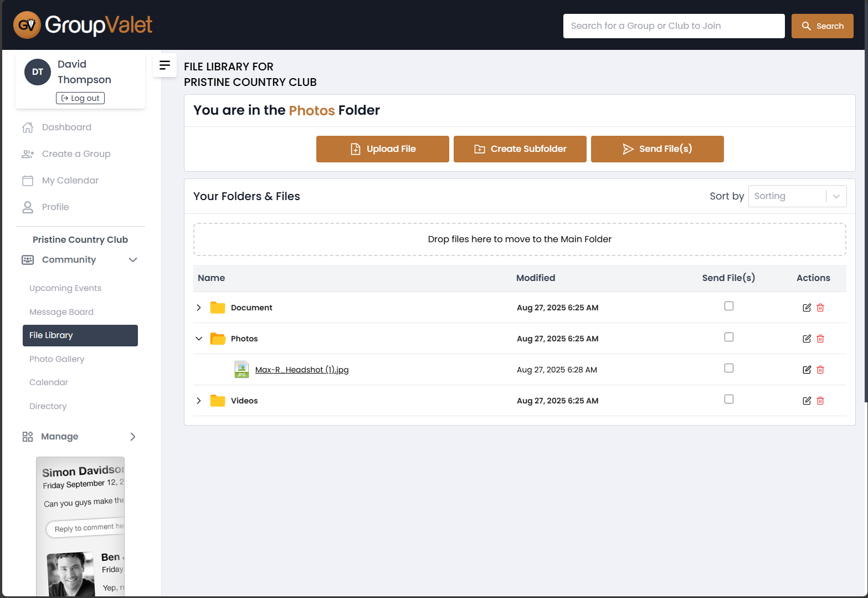Image resolution: width=868 pixels, height=598 pixels.
Task: Switch to the Photo Gallery section
Action: click(x=57, y=359)
